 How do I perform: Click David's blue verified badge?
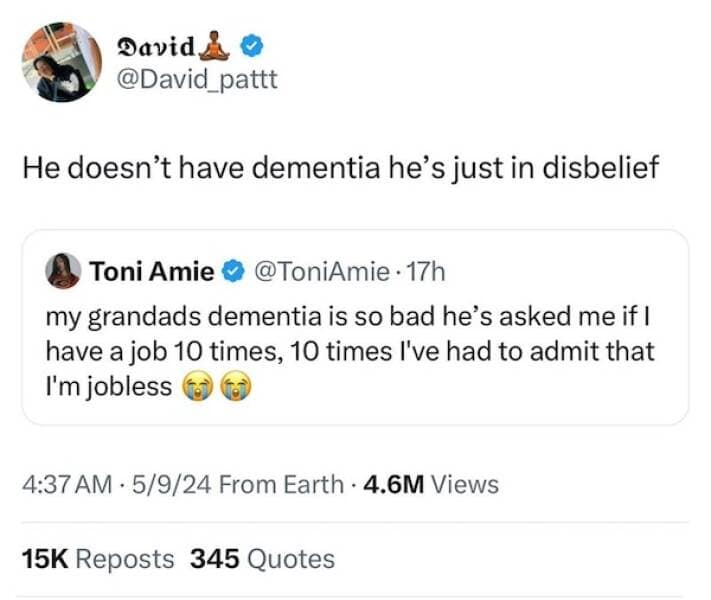(255, 46)
